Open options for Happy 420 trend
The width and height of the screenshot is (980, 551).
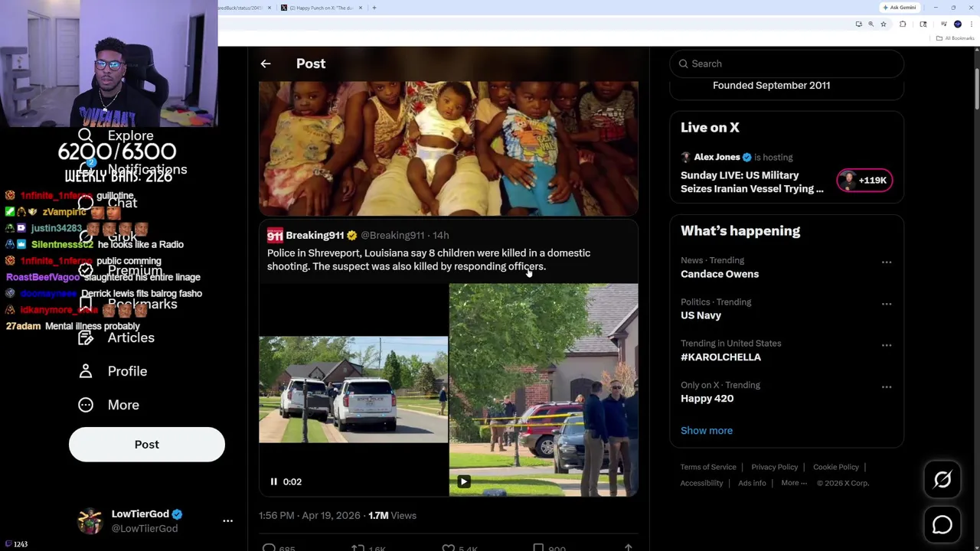(887, 386)
